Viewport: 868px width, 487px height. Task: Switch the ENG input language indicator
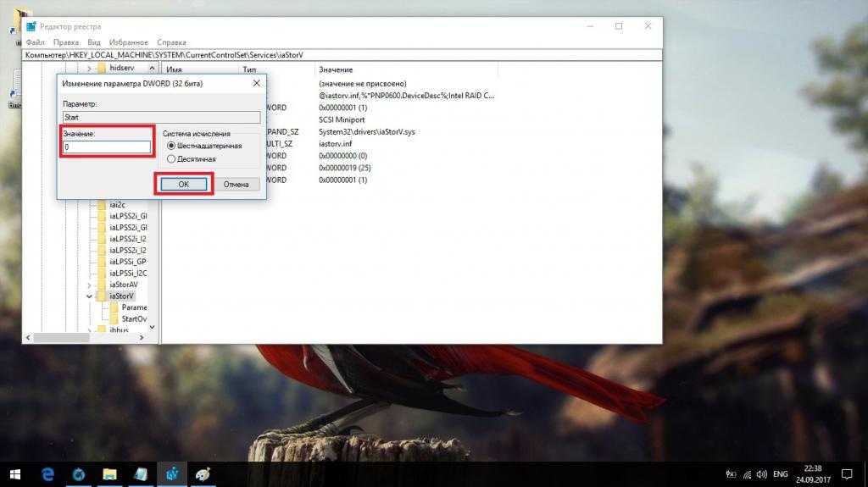pyautogui.click(x=781, y=474)
